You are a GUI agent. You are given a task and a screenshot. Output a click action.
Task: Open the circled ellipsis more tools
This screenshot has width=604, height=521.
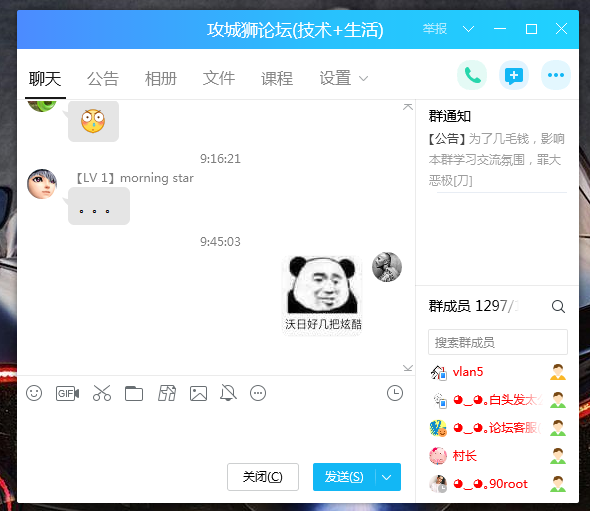[x=258, y=393]
